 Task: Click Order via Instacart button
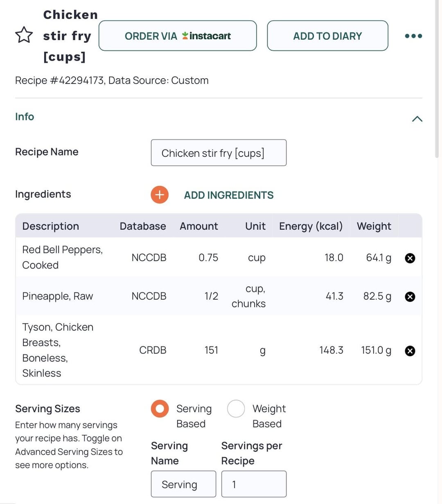click(178, 36)
